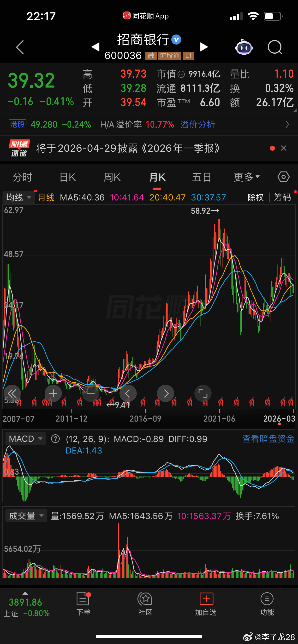Tap the DEA:1.43 value
298x644 pixels.
[x=84, y=450]
